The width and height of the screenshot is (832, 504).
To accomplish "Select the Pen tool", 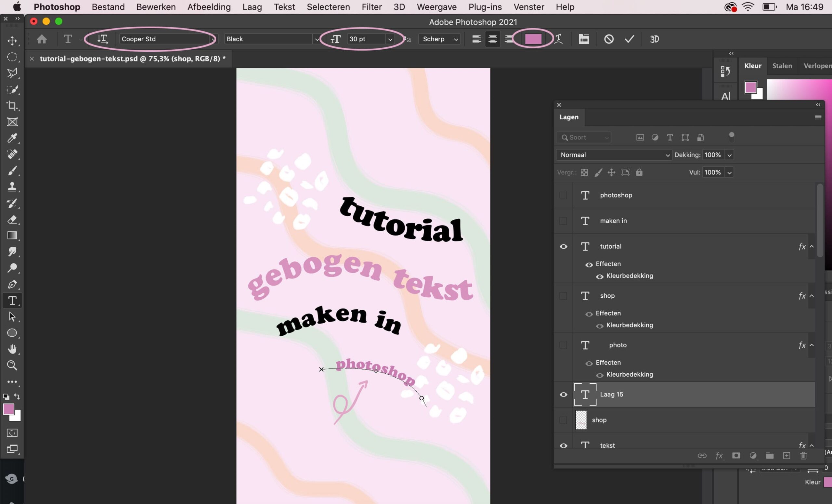I will point(12,284).
